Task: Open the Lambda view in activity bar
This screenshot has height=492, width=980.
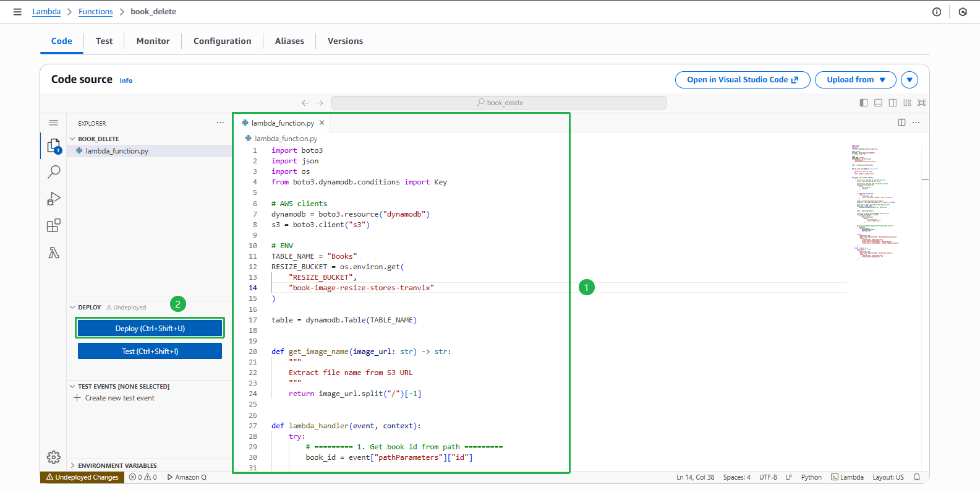Action: pos(54,252)
